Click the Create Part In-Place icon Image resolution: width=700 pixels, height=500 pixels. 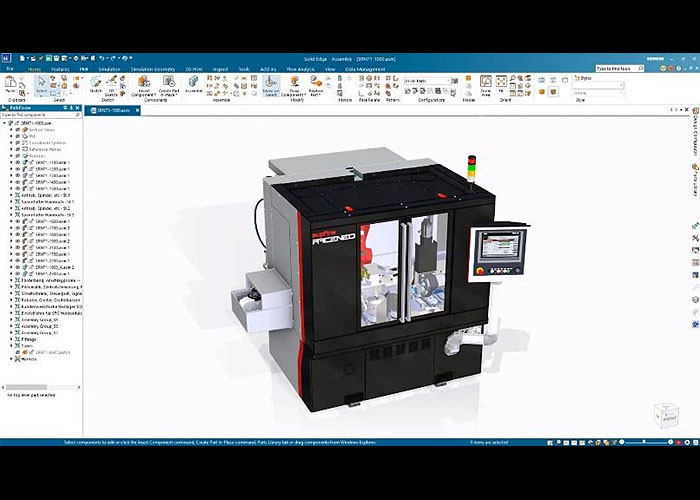point(169,81)
